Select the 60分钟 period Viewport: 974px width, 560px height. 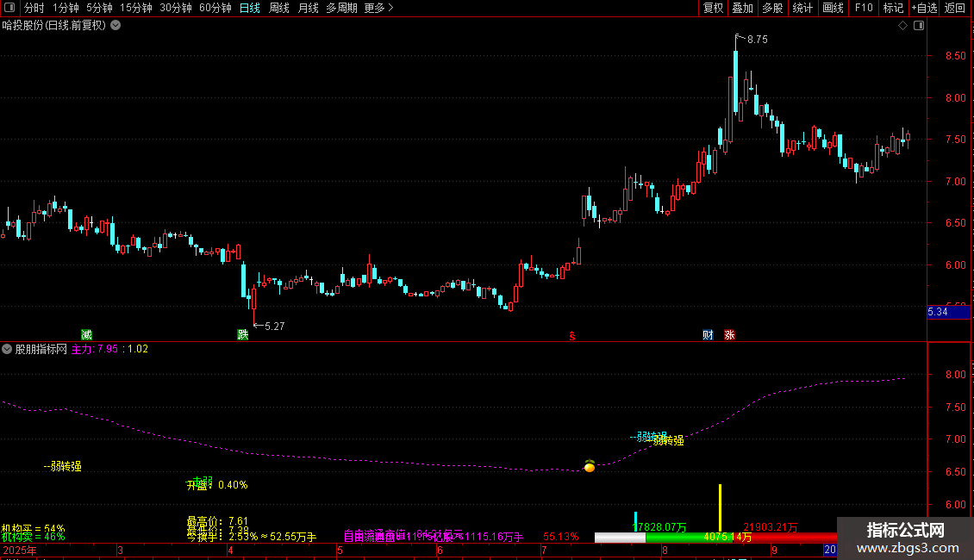pyautogui.click(x=215, y=8)
